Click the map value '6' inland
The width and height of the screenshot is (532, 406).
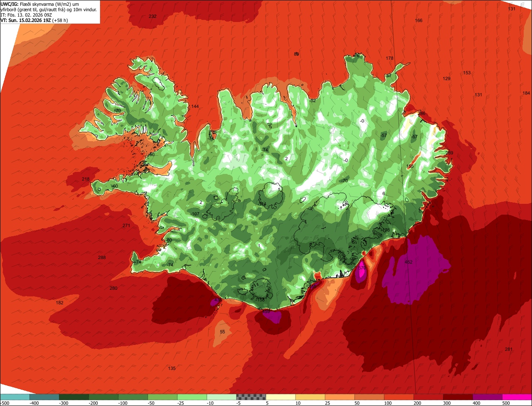click(384, 193)
